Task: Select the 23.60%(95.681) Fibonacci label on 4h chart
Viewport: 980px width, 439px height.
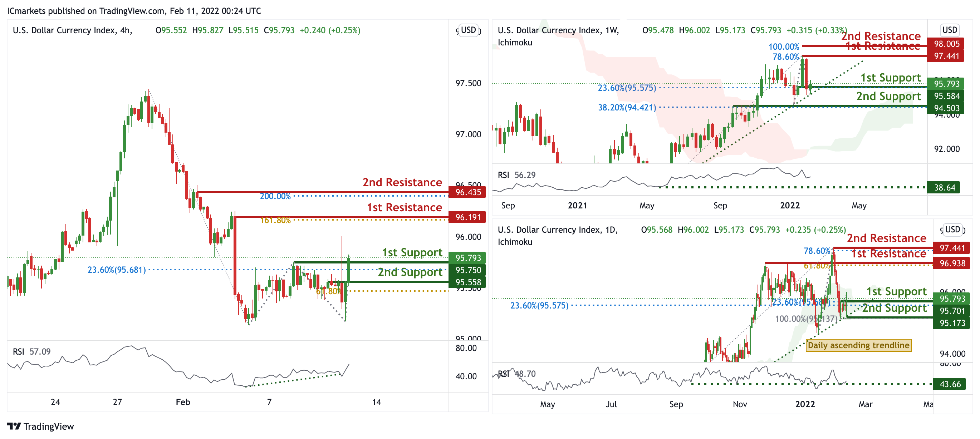Action: coord(116,270)
